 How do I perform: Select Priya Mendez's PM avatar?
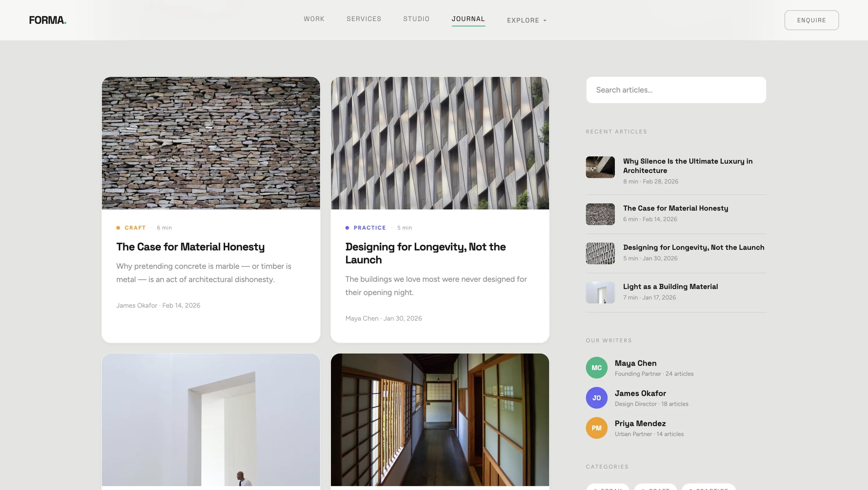coord(596,428)
